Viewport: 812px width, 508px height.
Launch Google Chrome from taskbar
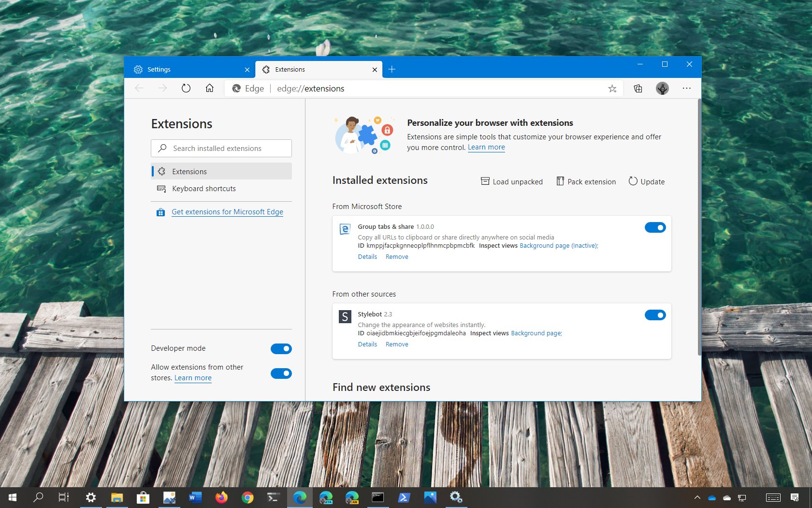[x=247, y=497]
